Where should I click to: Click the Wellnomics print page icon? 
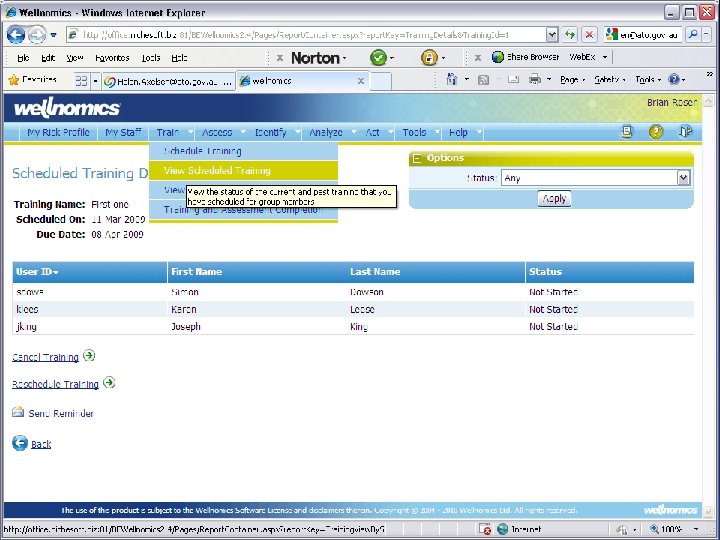627,132
